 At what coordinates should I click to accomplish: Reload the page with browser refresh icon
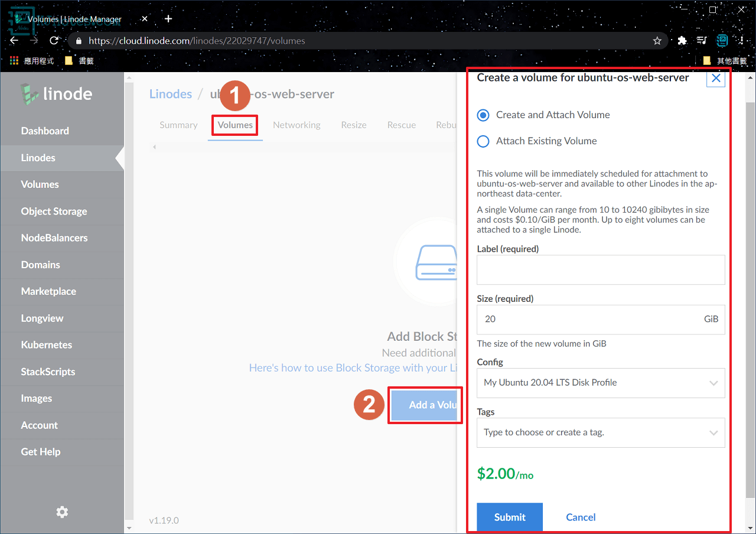(54, 41)
